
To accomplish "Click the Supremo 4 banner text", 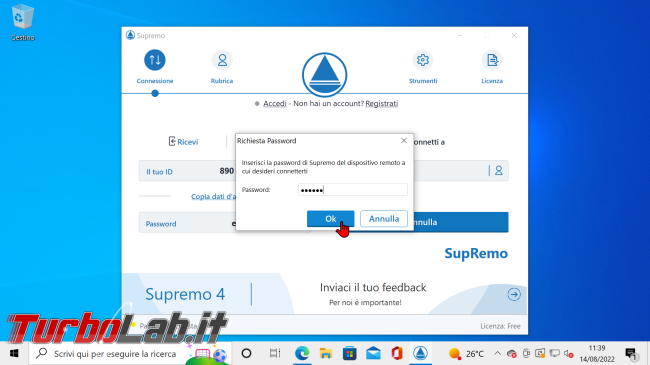I will coord(185,294).
